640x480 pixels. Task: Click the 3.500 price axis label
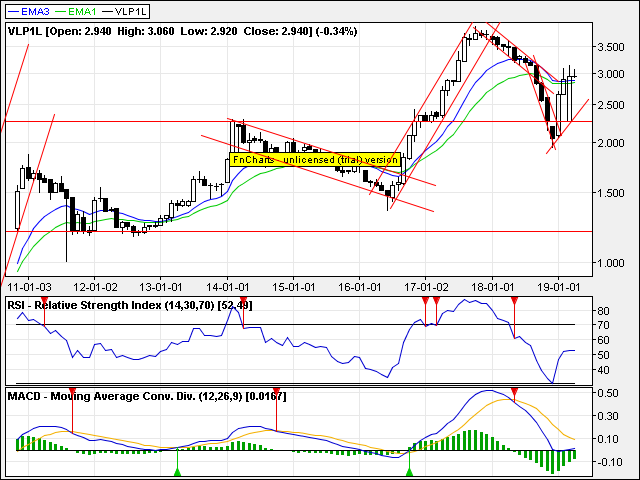(x=611, y=47)
